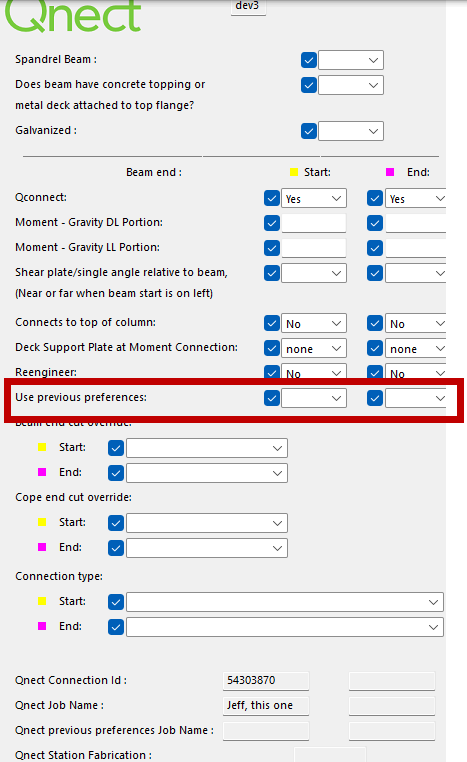Click the dev3 button at top
This screenshot has width=467, height=762.
[x=248, y=7]
